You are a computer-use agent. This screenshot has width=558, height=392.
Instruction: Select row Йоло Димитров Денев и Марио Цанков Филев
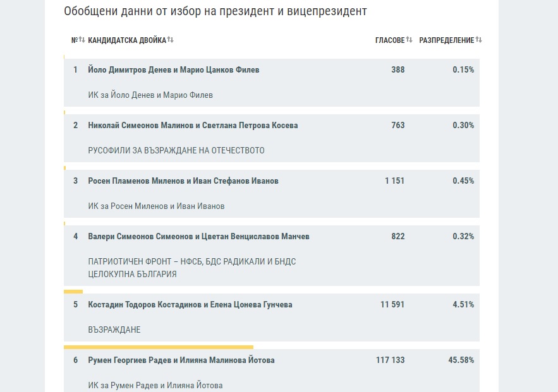pos(272,83)
